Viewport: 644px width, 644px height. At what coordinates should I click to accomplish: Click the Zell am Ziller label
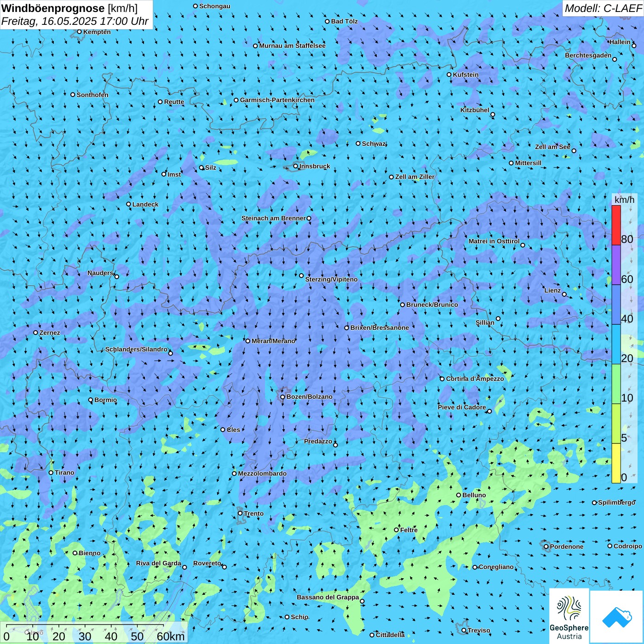[415, 177]
